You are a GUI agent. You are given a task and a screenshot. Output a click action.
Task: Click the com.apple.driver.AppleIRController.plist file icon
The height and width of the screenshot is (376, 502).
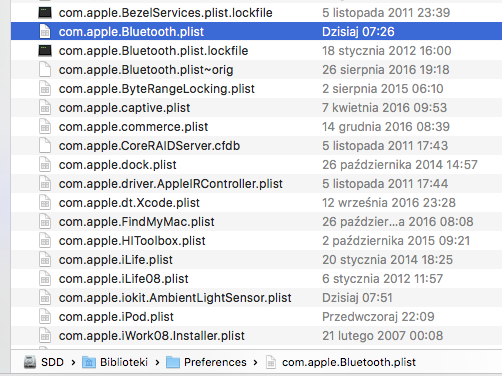pyautogui.click(x=45, y=184)
